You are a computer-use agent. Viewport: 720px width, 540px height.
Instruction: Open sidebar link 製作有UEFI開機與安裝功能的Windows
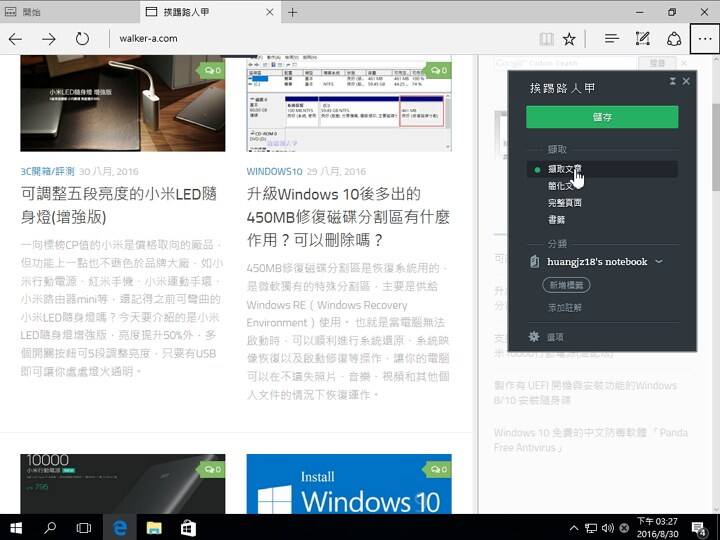tap(585, 393)
